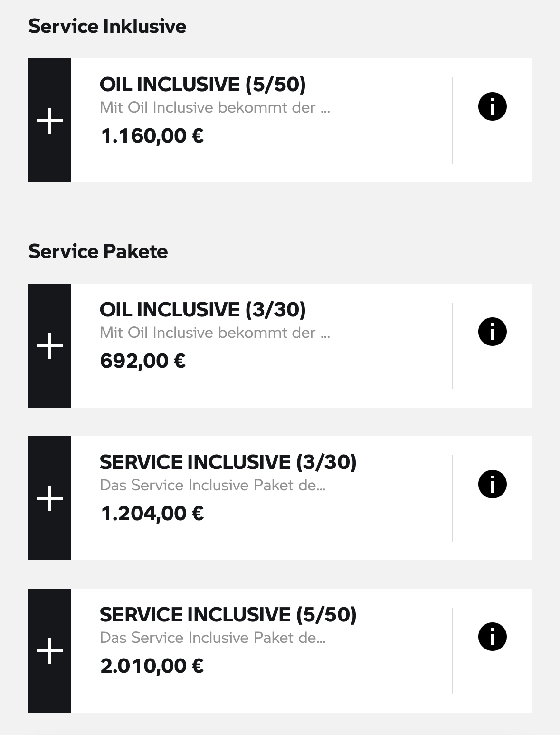The width and height of the screenshot is (560, 735).
Task: Add Oil Inclusive (5/50) package with plus
Action: point(50,121)
